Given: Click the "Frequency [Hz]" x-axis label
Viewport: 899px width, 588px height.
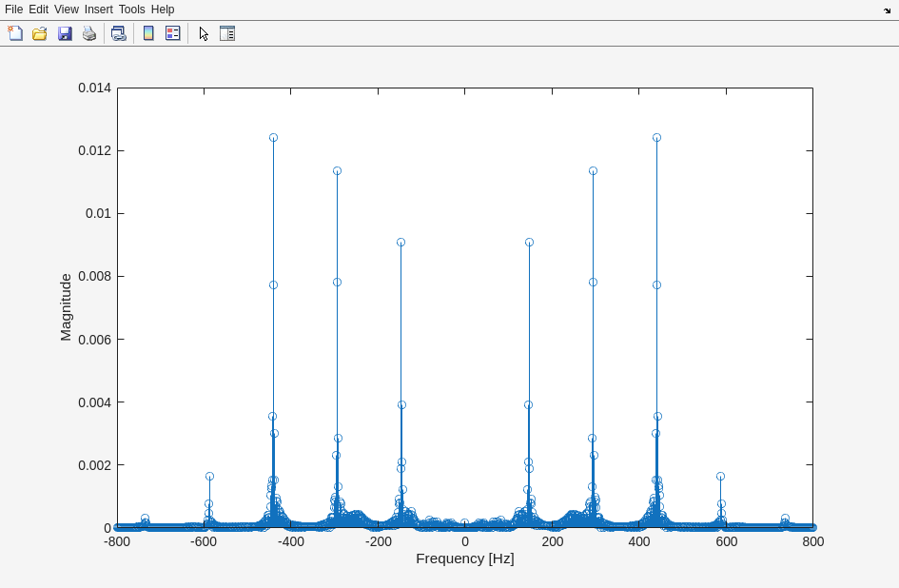Looking at the screenshot, I should (464, 559).
